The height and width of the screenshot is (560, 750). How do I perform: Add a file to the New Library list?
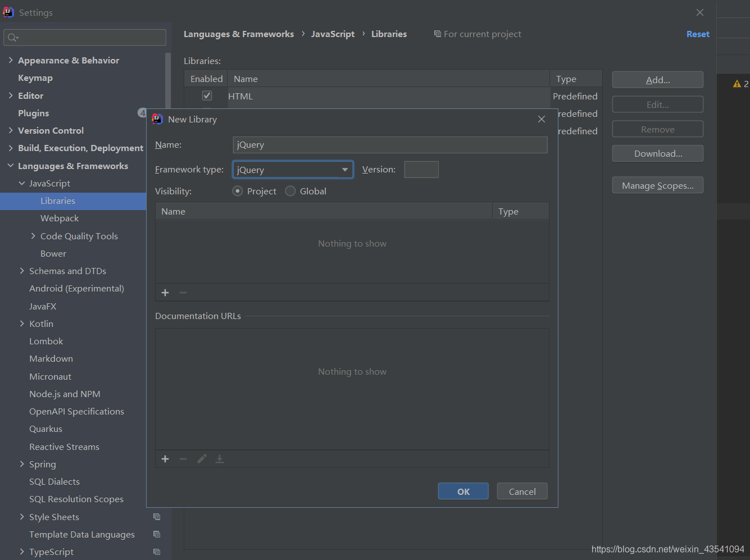click(x=165, y=293)
